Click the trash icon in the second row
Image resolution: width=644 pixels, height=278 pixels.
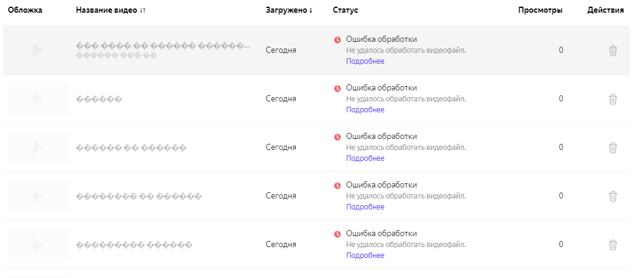pos(612,99)
